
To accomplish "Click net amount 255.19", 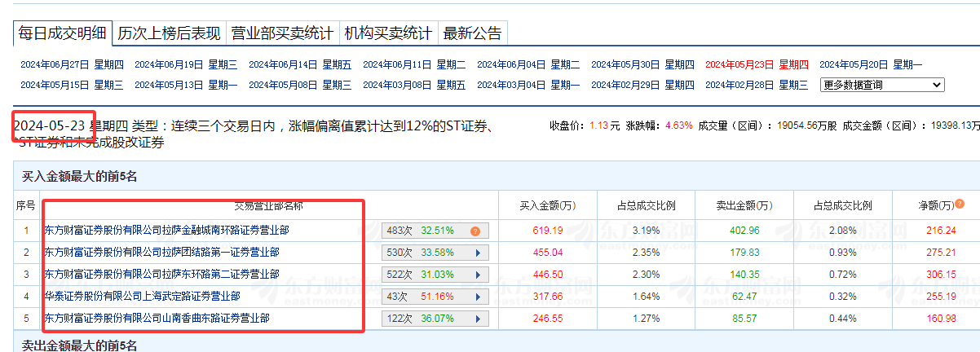I will pos(940,297).
